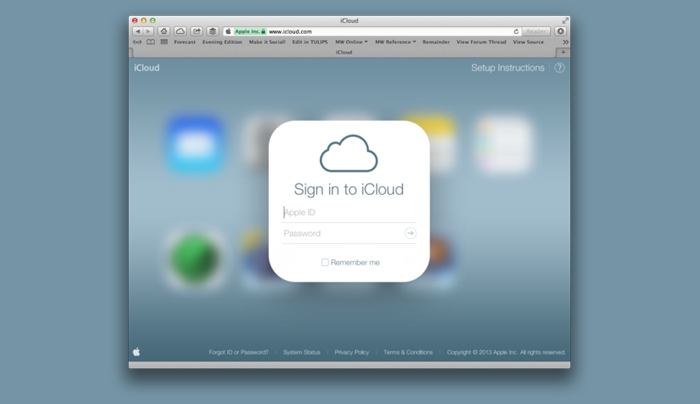Open Reading List glasses icon
The image size is (700, 404).
(137, 42)
